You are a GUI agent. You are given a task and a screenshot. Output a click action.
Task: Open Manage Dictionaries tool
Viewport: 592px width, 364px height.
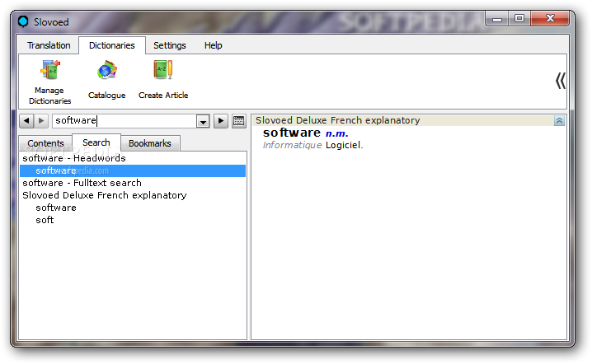[49, 82]
